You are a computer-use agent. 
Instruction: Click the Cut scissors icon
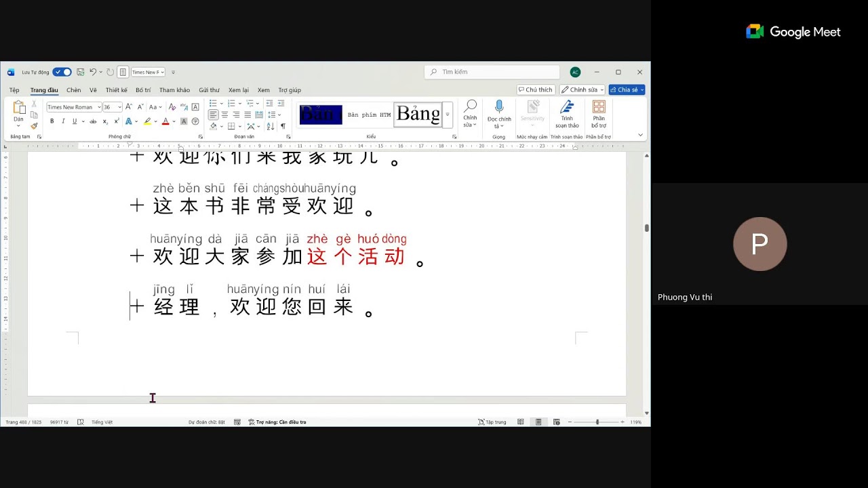(x=34, y=104)
